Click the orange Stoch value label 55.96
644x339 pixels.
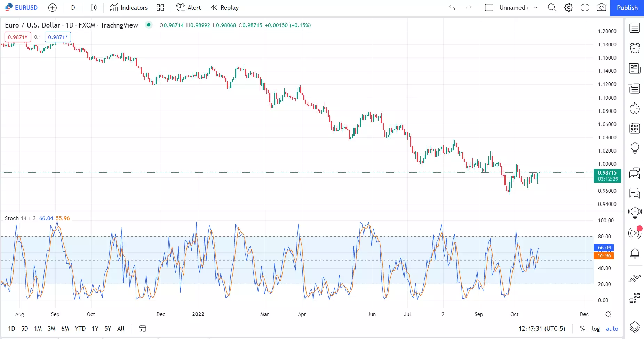tap(604, 255)
